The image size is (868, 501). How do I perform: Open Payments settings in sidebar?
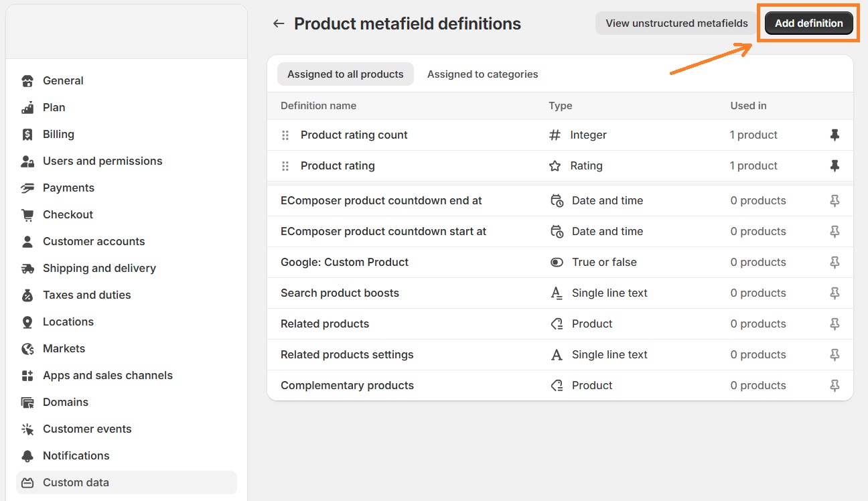click(68, 188)
